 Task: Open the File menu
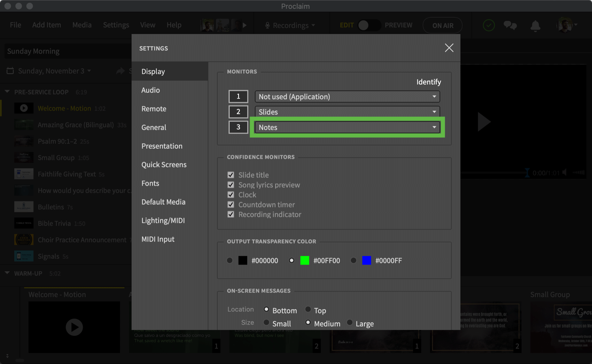click(15, 25)
